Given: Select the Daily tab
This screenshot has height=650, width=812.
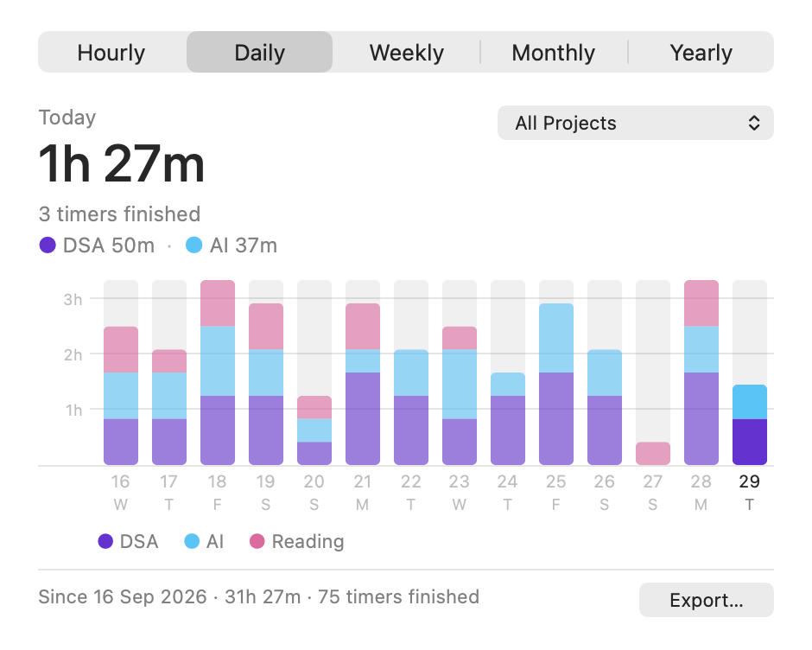Looking at the screenshot, I should click(x=259, y=53).
